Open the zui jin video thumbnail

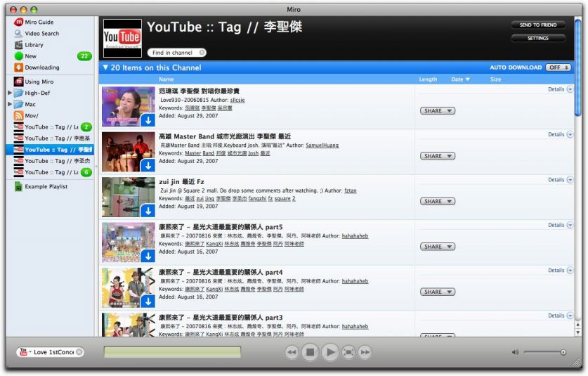pos(129,197)
